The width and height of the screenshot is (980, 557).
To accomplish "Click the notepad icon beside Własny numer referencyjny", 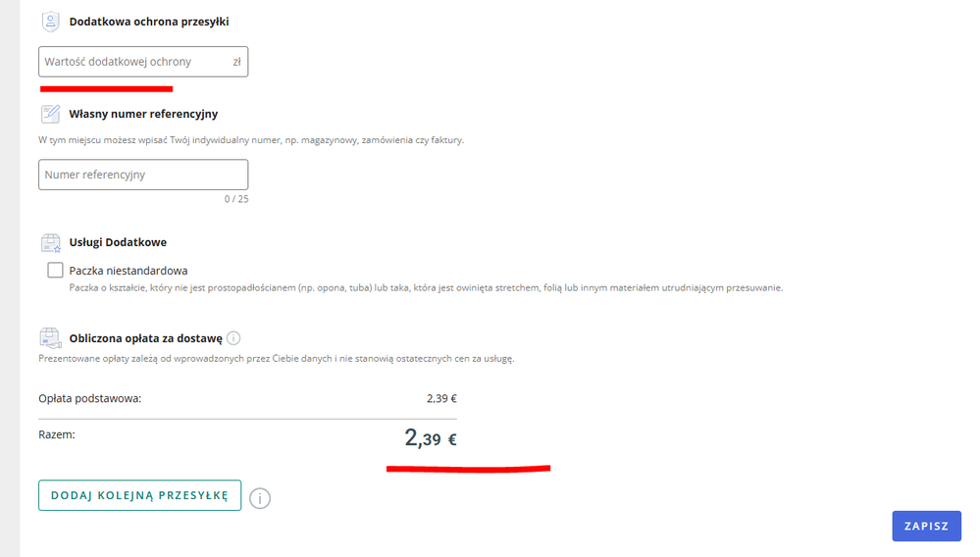I will click(x=51, y=114).
